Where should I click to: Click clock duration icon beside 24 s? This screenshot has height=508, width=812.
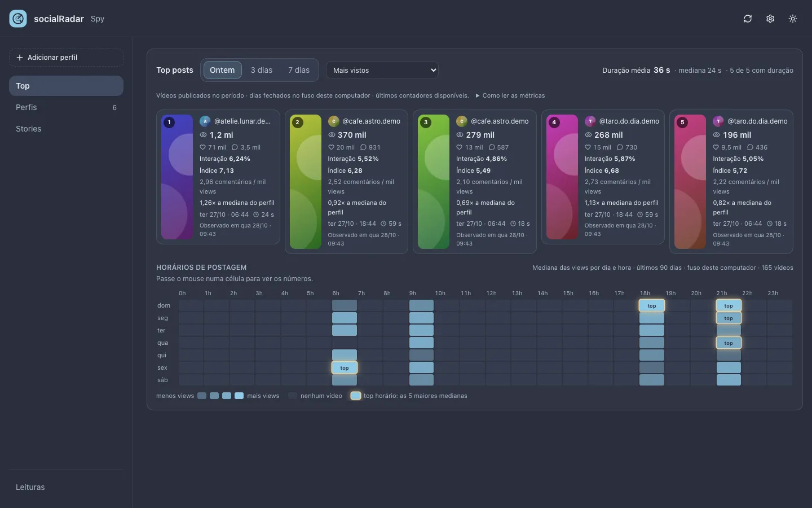tap(256, 214)
